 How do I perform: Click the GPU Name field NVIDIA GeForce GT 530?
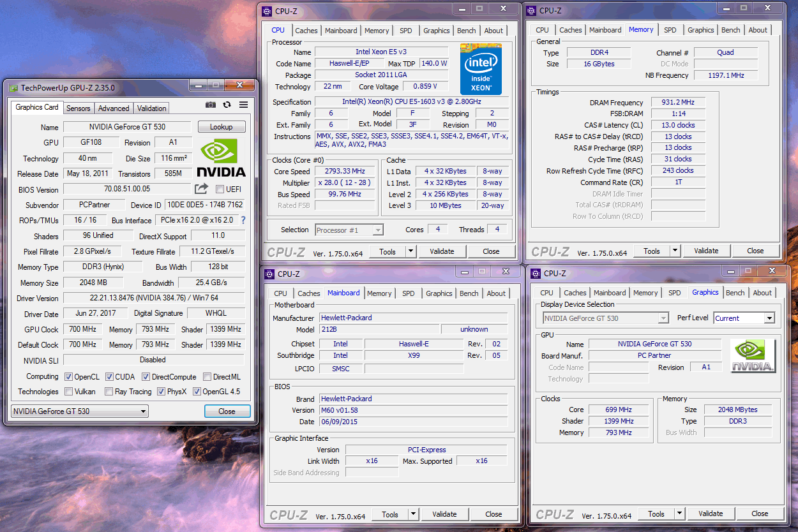127,127
